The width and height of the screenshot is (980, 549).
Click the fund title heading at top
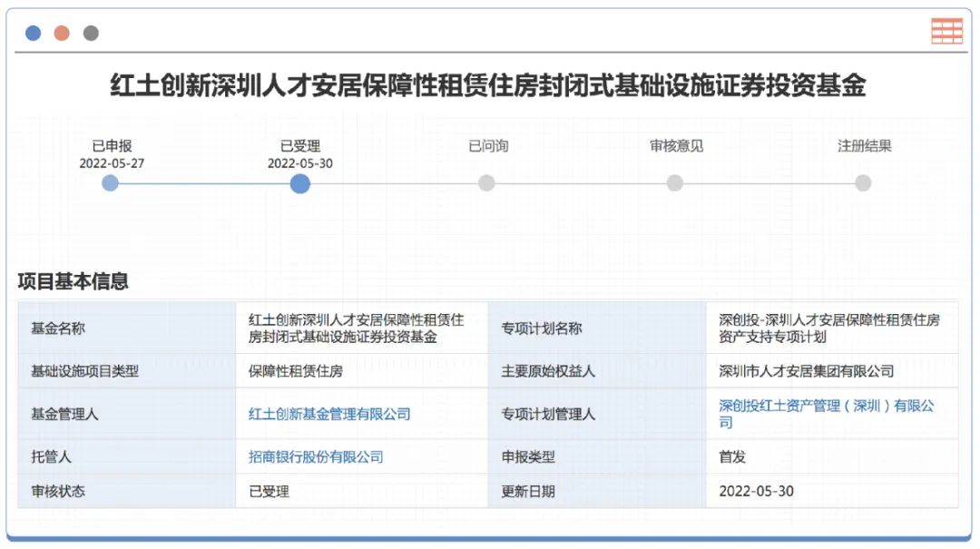488,86
